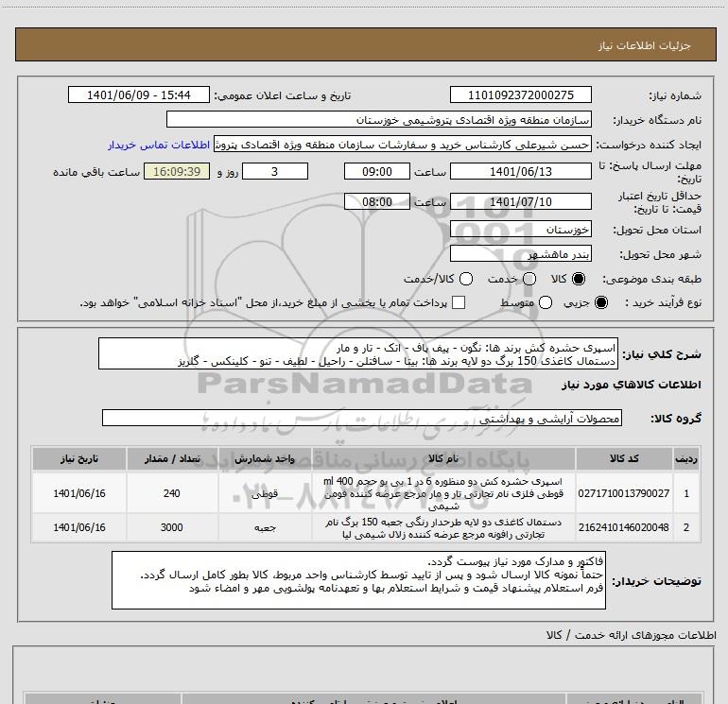Select the کالا radio button
The width and height of the screenshot is (728, 704).
click(x=579, y=279)
